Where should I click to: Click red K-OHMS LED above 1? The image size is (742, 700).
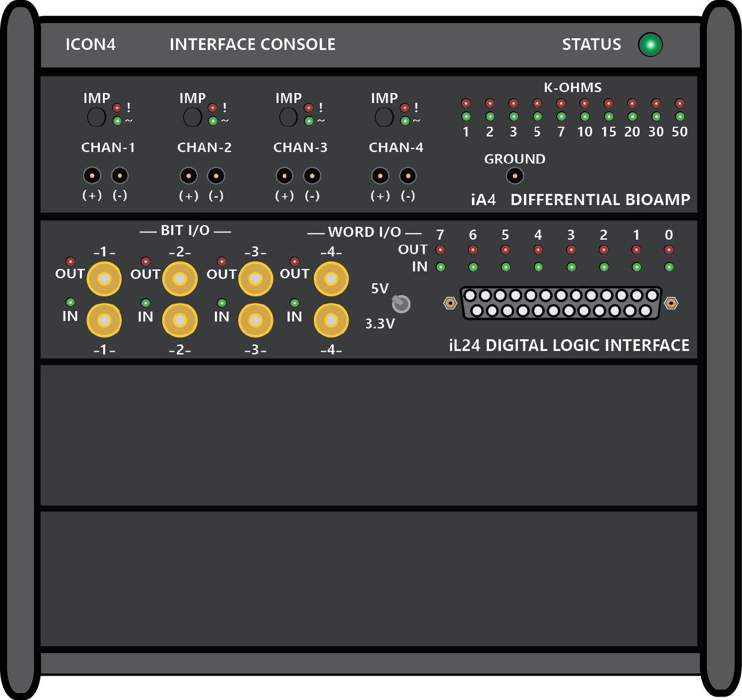pyautogui.click(x=466, y=103)
